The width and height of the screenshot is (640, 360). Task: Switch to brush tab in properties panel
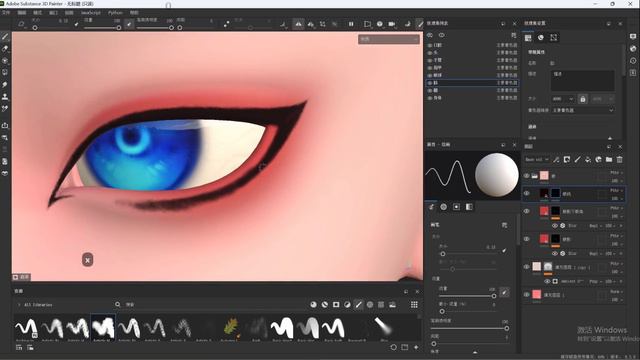431,207
